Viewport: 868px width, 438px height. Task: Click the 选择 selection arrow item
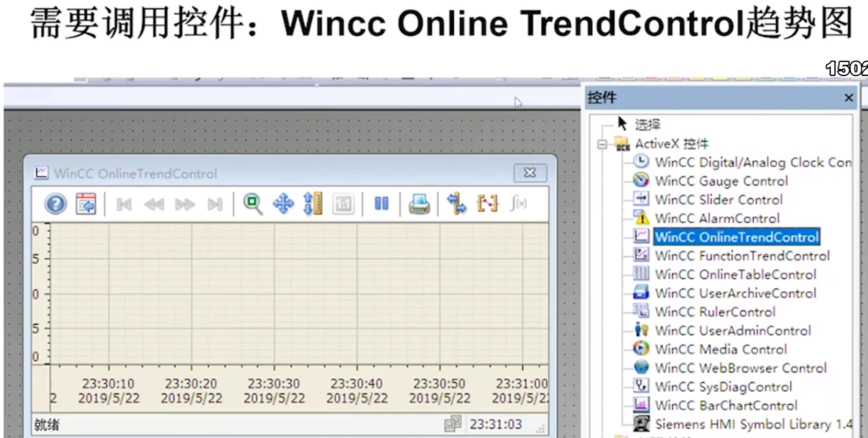[x=646, y=124]
